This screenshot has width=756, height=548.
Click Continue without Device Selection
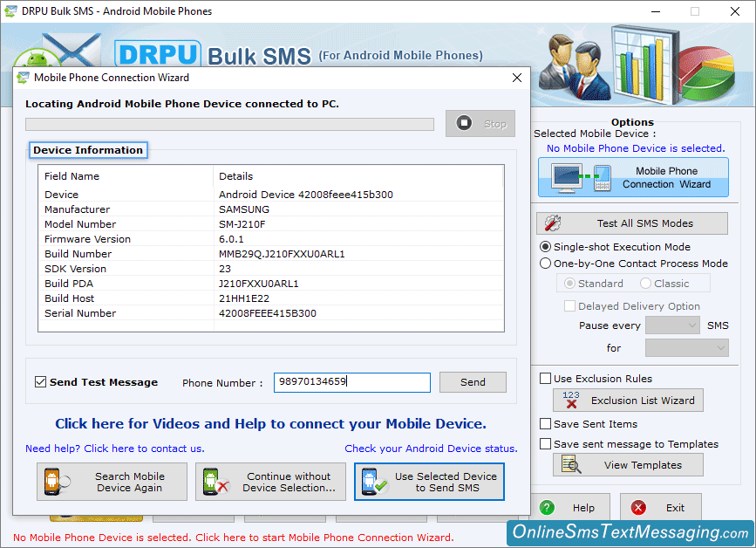(270, 482)
